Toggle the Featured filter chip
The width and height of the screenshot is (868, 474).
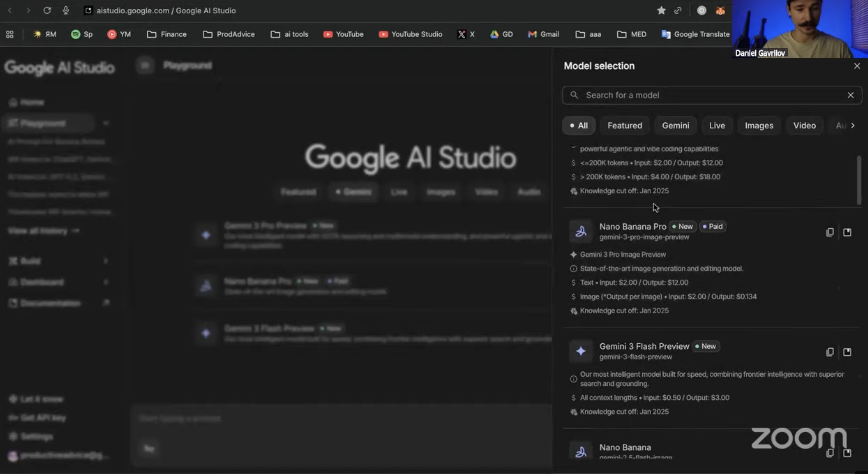click(x=624, y=126)
